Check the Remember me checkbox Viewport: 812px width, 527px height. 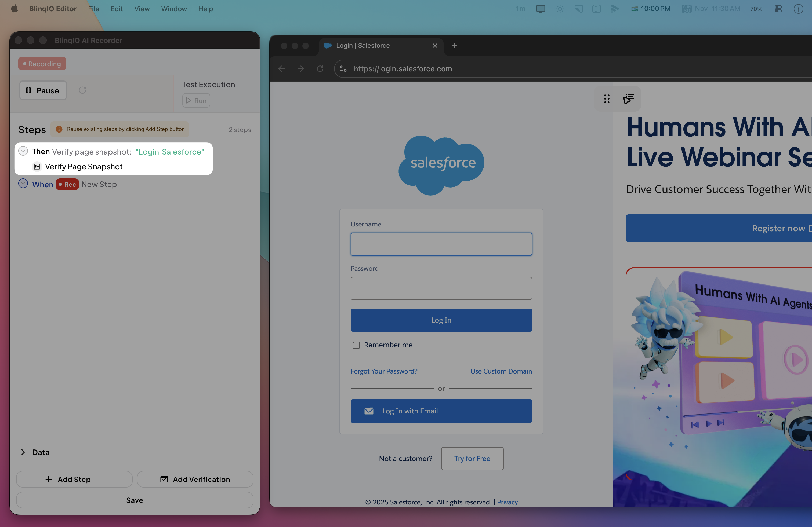pos(356,345)
